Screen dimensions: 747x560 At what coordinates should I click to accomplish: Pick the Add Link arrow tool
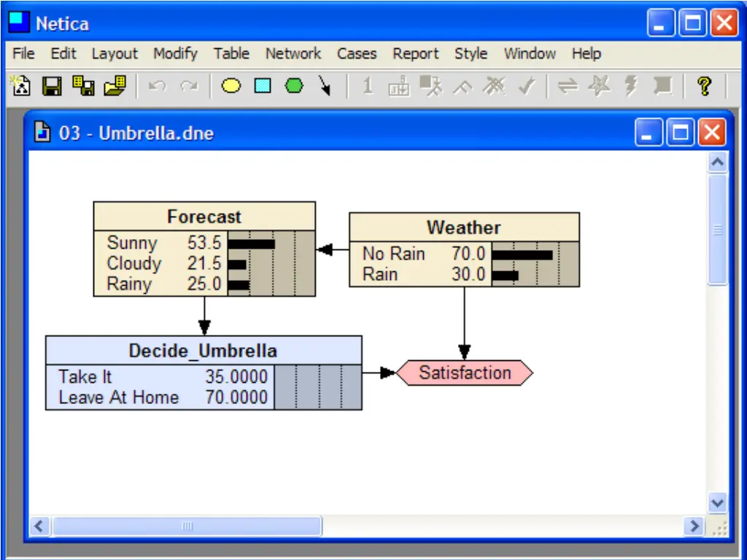tap(325, 86)
